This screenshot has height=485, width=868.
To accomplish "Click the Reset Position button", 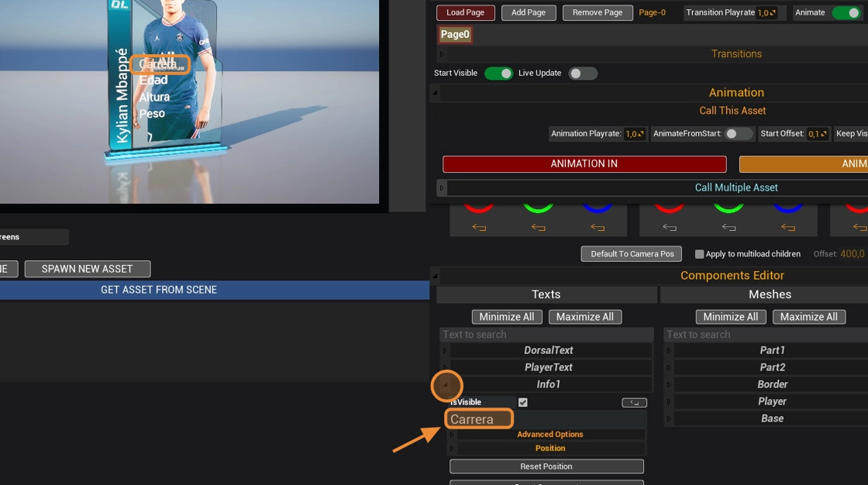I will pos(546,466).
